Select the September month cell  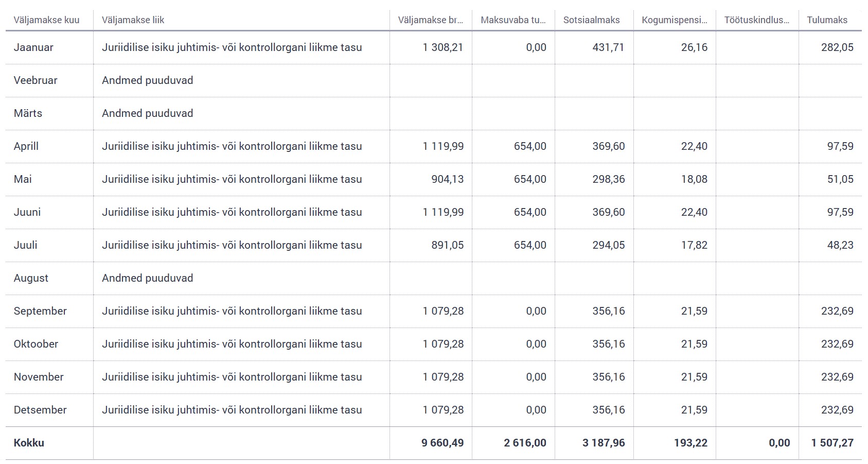click(x=40, y=311)
